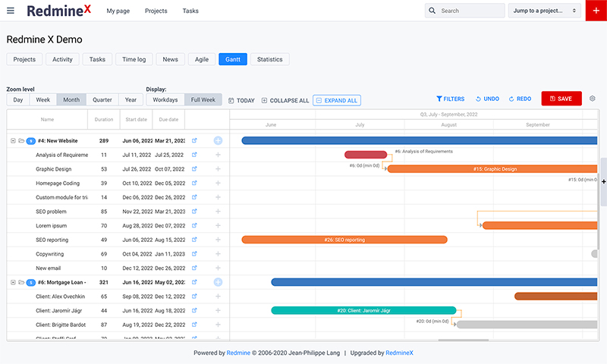Switch to Agile tab
This screenshot has width=607, height=364.
202,59
